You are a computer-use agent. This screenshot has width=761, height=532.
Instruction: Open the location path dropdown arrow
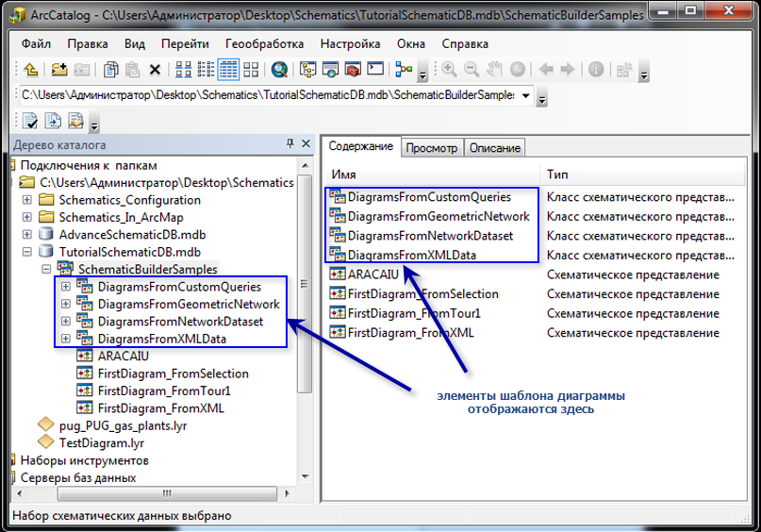525,95
